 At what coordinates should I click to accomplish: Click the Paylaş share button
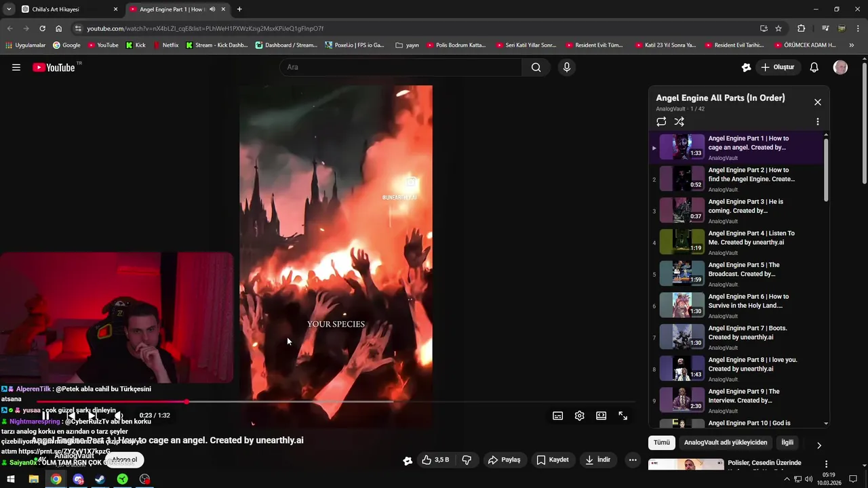504,460
